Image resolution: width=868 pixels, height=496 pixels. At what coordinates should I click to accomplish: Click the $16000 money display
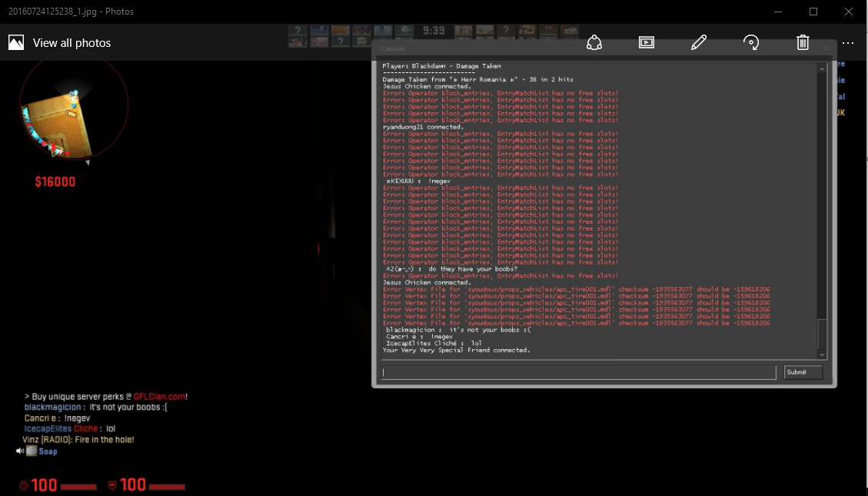click(55, 181)
